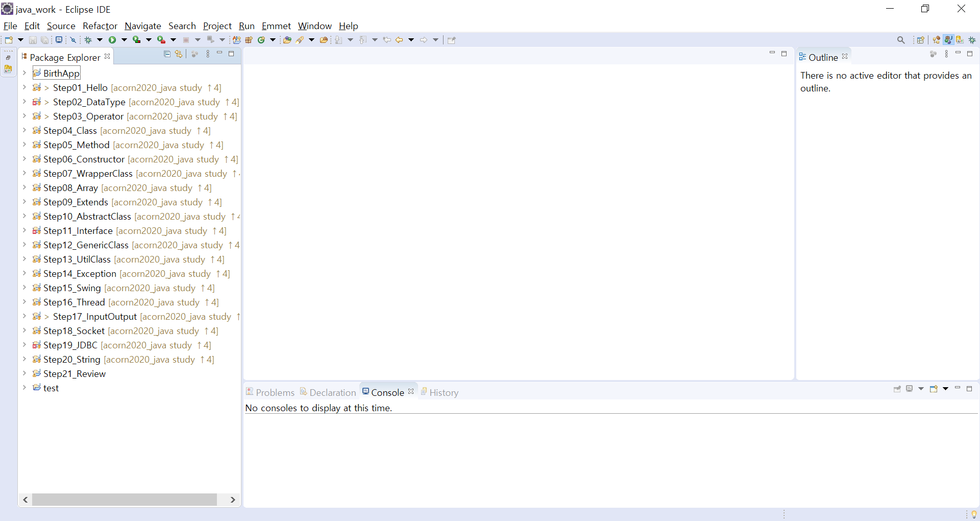Click the Search flashlight toolbar icon
The image size is (980, 521).
[x=300, y=40]
